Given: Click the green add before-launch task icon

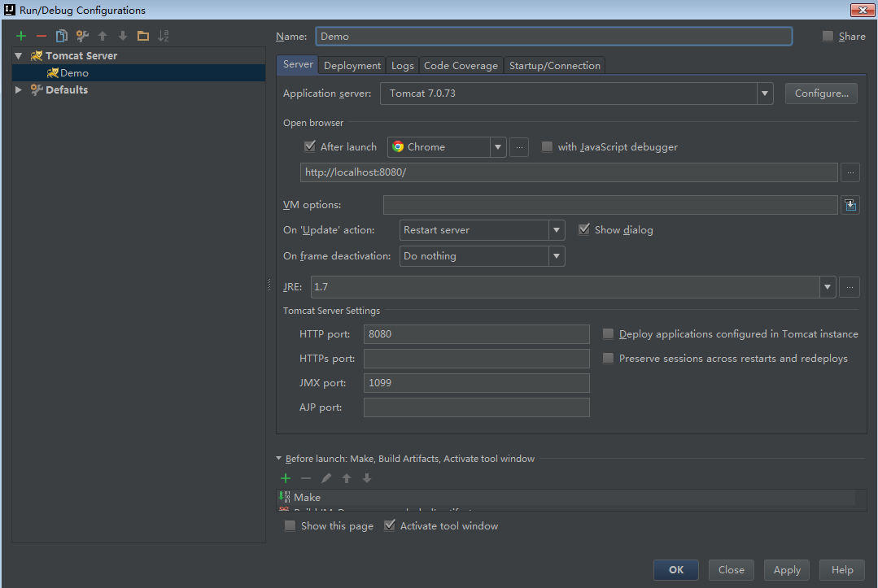Looking at the screenshot, I should [x=286, y=478].
